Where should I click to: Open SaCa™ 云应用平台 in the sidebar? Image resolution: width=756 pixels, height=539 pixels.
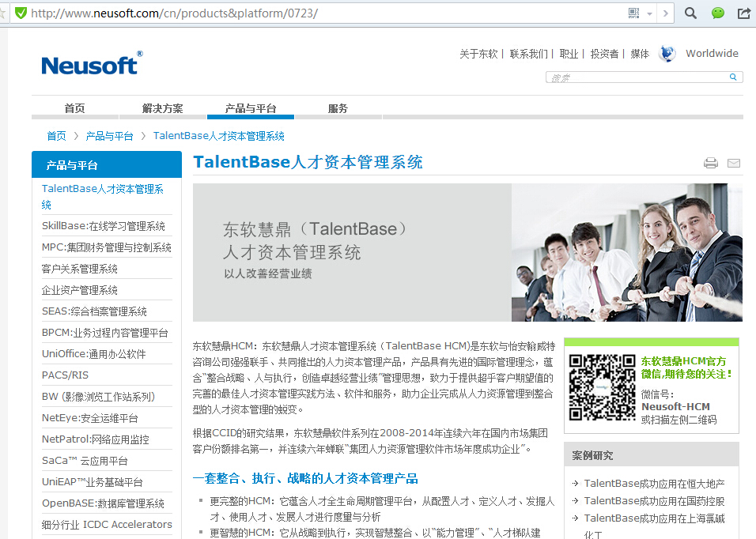[85, 461]
